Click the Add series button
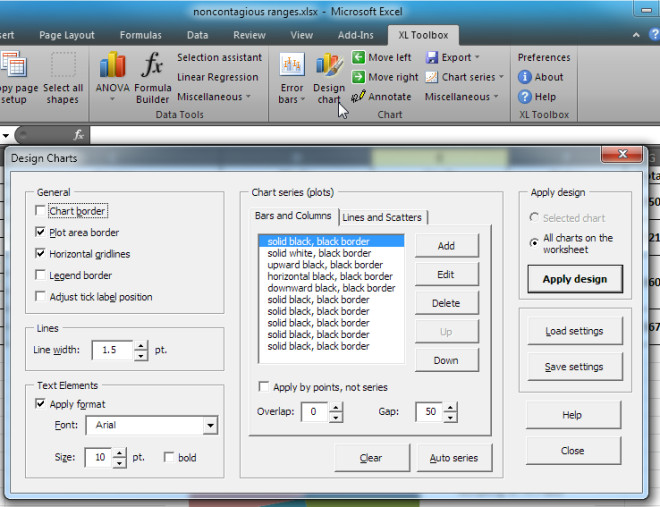 click(x=447, y=246)
